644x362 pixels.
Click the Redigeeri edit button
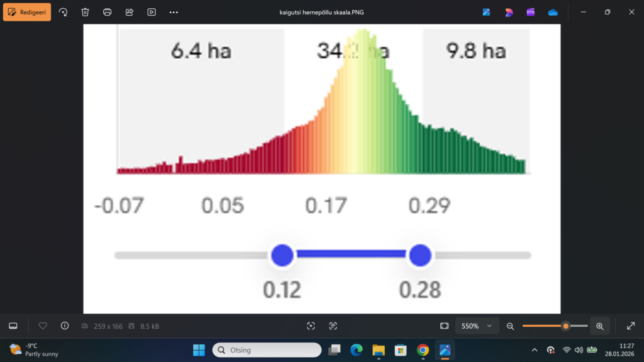click(27, 12)
